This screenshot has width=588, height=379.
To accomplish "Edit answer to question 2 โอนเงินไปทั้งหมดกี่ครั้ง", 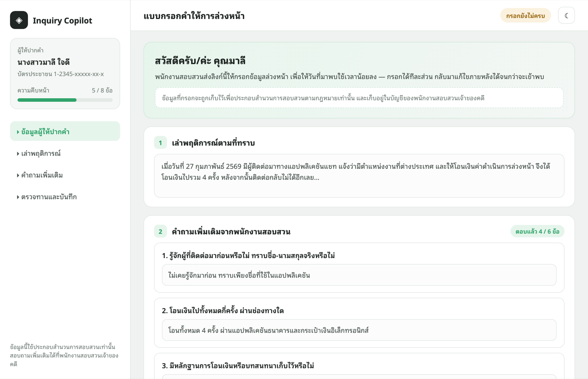I will tap(359, 330).
